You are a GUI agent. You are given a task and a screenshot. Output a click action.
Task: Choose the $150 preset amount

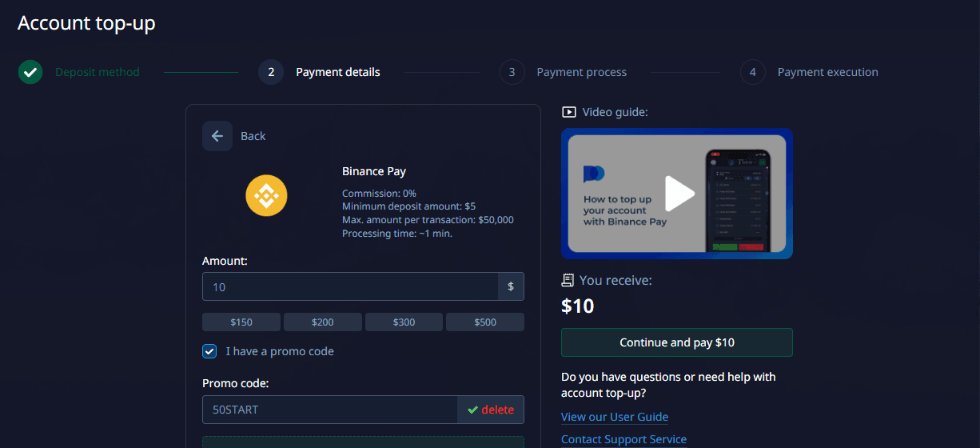[x=241, y=322]
